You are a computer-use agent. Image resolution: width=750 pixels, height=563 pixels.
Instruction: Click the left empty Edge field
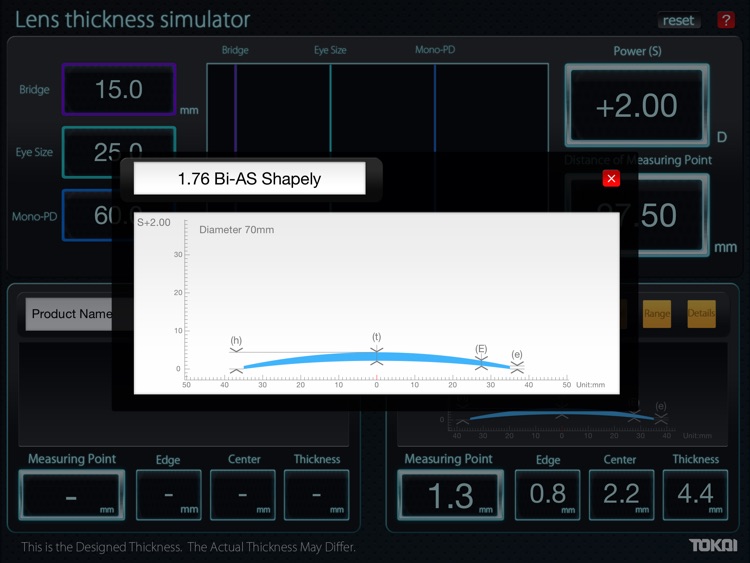[x=169, y=495]
